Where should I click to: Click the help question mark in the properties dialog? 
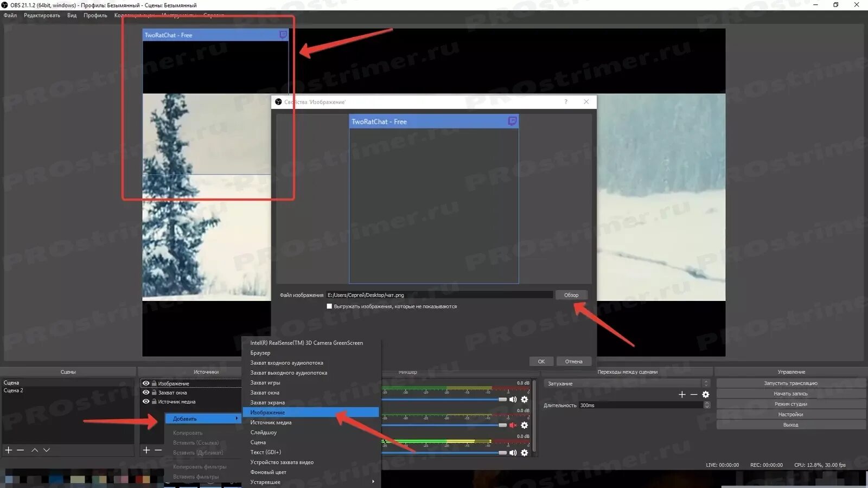pos(566,102)
